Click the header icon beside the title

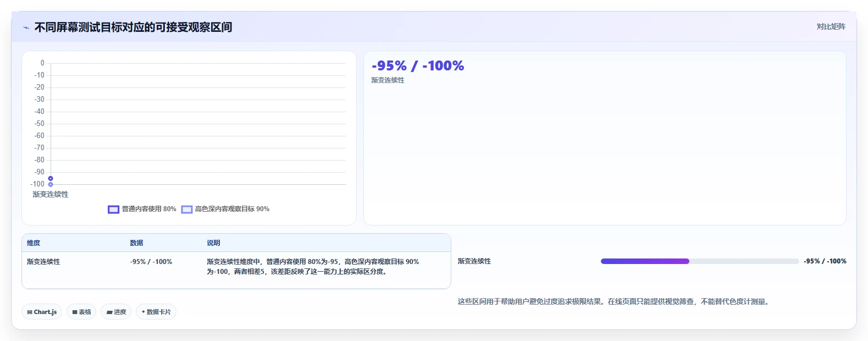click(26, 28)
